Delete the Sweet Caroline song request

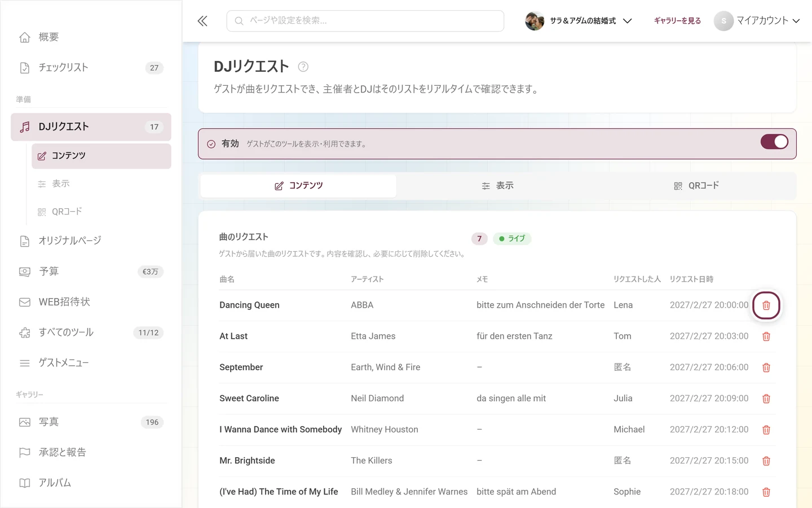pyautogui.click(x=766, y=398)
